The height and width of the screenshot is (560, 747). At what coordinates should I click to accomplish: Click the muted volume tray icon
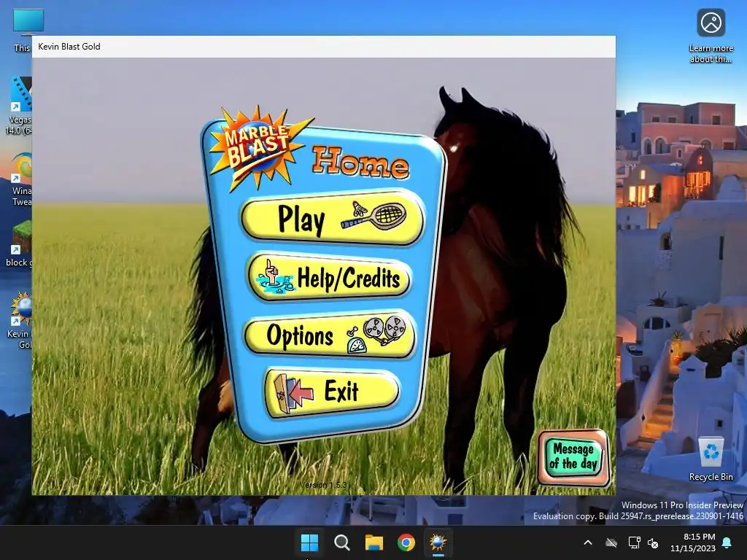coord(653,542)
